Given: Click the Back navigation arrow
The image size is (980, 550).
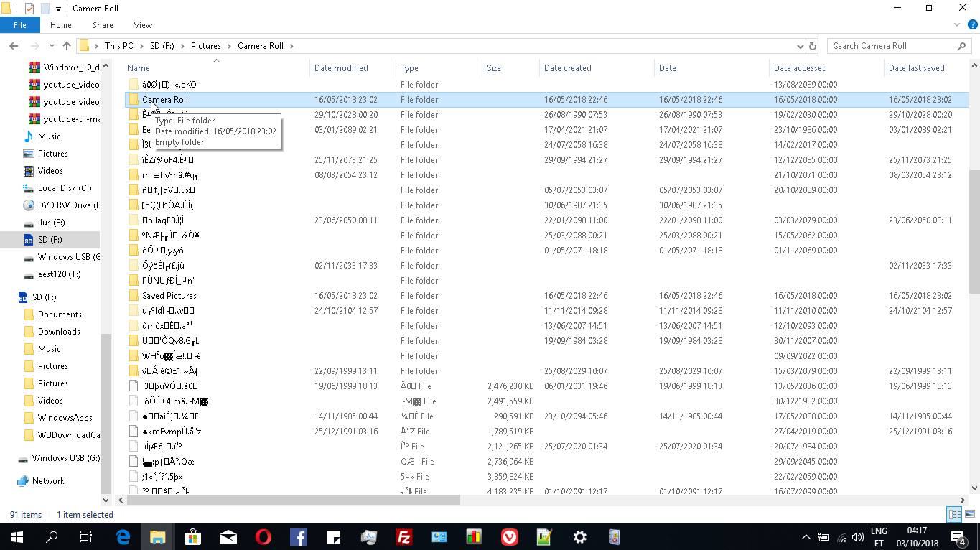Looking at the screenshot, I should pyautogui.click(x=14, y=46).
